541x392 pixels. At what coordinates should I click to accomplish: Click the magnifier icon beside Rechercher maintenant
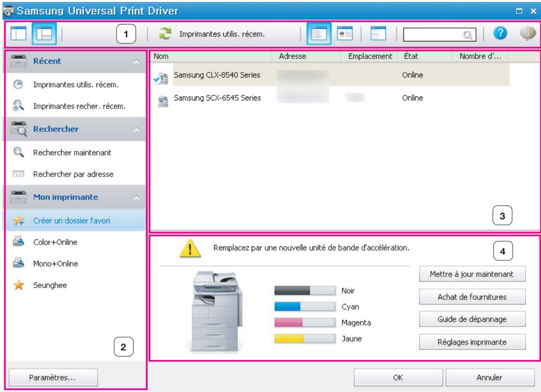(x=19, y=152)
